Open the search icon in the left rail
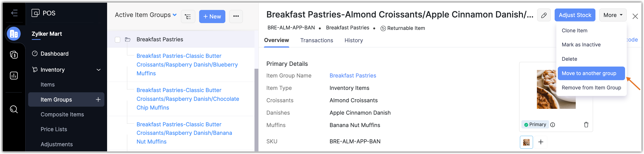The image size is (644, 154). [14, 109]
